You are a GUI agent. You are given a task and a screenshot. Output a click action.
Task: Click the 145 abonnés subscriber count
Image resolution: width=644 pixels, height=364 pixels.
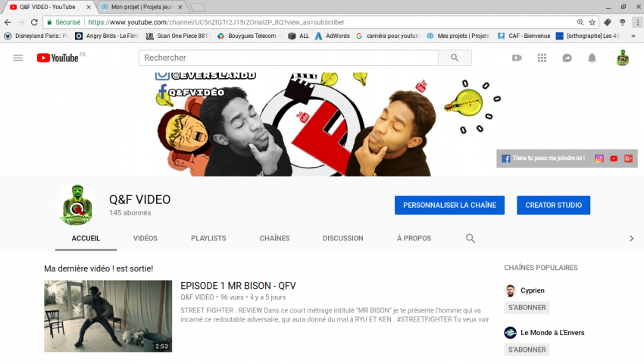(x=130, y=213)
